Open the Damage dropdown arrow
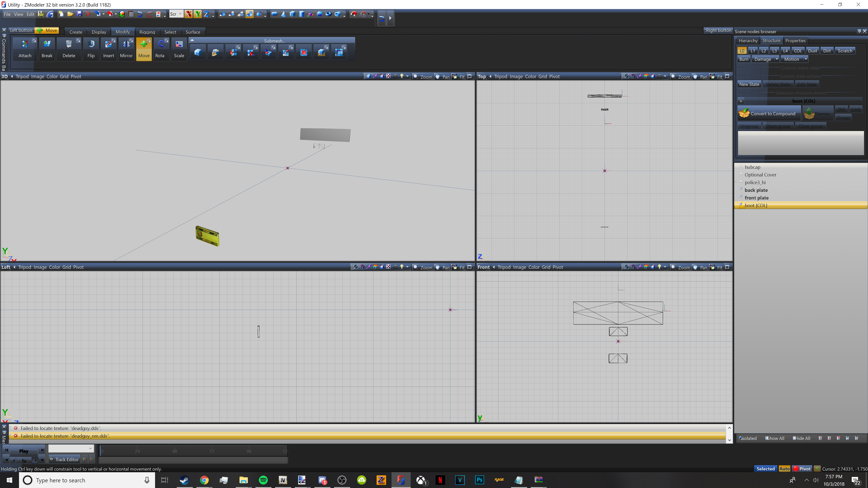The width and height of the screenshot is (868, 488). click(x=777, y=59)
